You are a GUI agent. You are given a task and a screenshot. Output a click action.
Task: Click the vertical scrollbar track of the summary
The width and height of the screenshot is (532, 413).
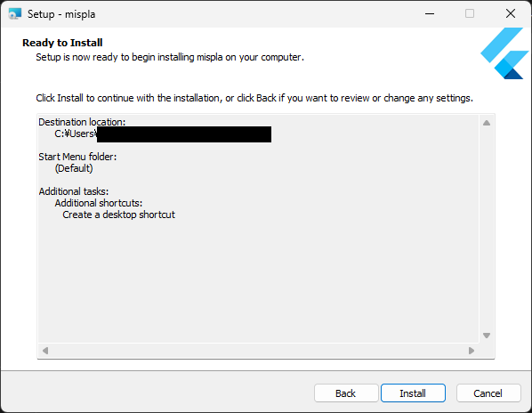[x=487, y=229]
